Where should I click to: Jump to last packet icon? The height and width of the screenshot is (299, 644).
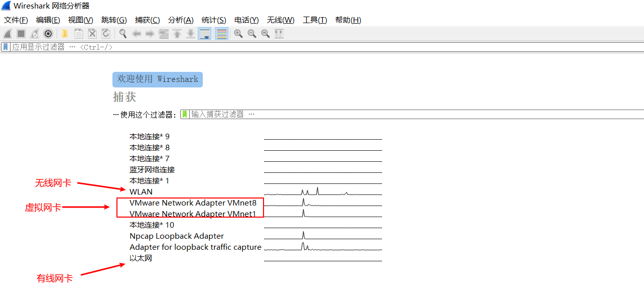(191, 34)
